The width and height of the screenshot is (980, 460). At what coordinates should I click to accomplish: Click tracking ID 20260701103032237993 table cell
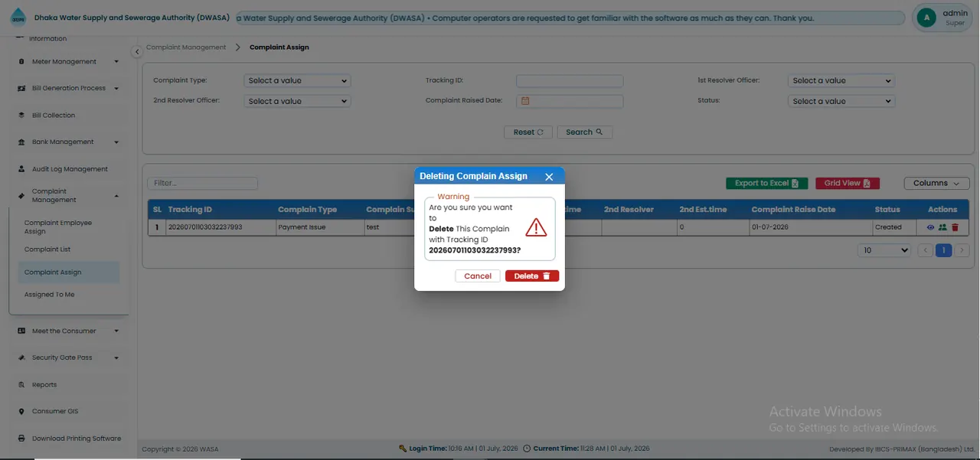coord(220,227)
